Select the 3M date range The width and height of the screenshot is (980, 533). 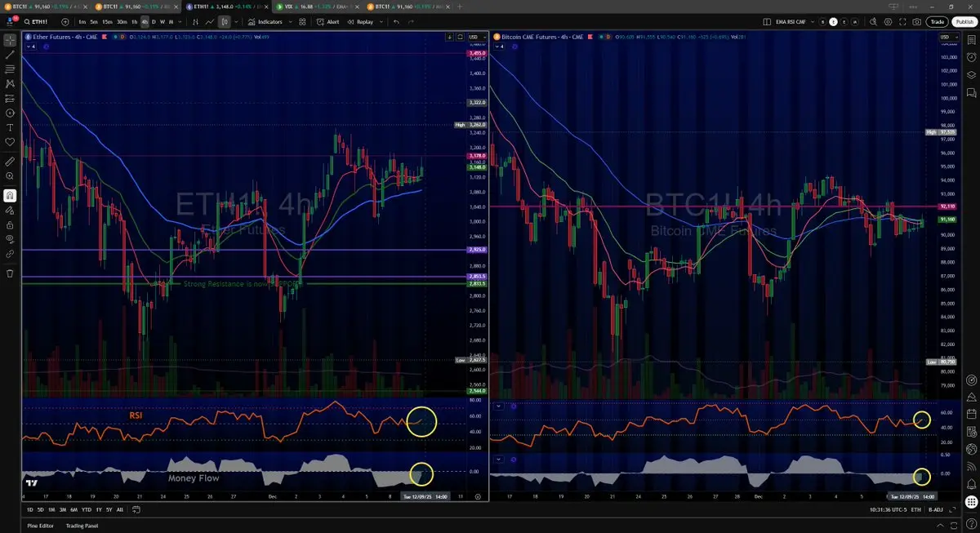tap(62, 510)
